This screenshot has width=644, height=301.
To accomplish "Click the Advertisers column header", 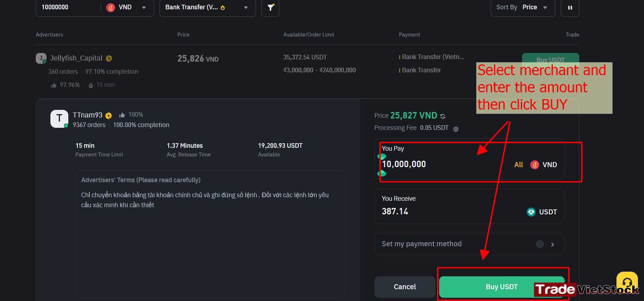I will pos(49,35).
